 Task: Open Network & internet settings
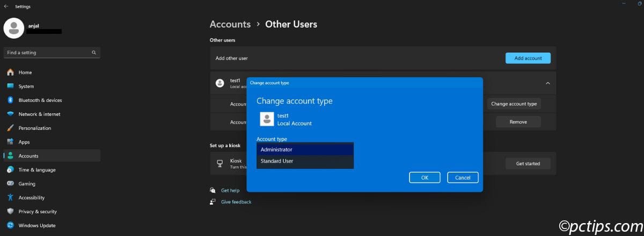[x=52, y=114]
